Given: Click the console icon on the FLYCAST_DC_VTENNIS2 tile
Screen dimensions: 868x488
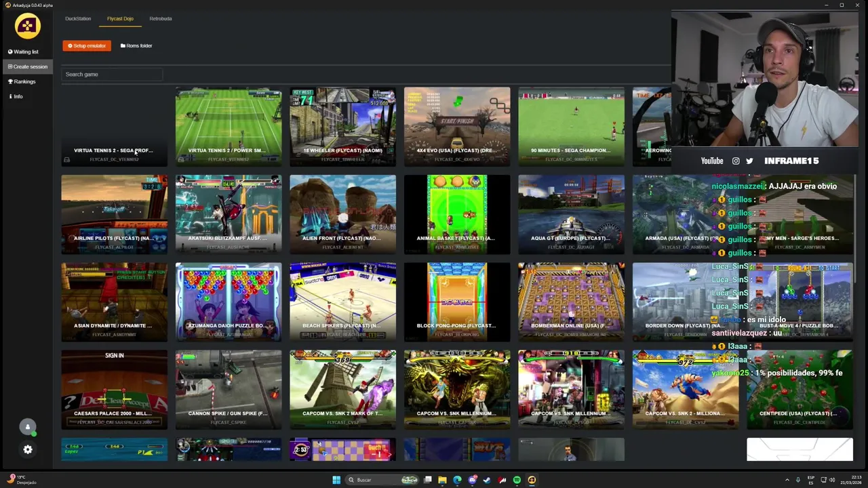Looking at the screenshot, I should coord(66,160).
